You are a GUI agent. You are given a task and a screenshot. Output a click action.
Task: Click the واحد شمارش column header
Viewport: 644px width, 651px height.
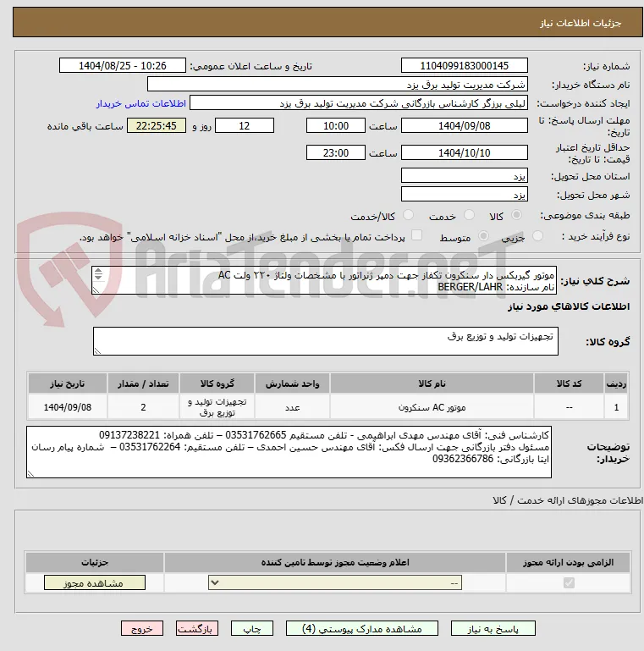pos(293,383)
